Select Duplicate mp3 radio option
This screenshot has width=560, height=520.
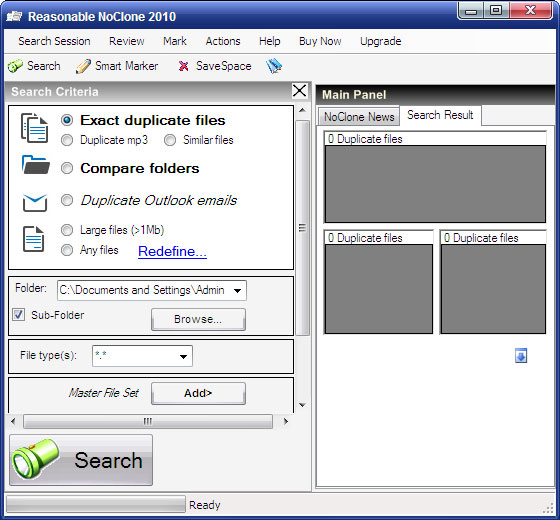(x=67, y=140)
